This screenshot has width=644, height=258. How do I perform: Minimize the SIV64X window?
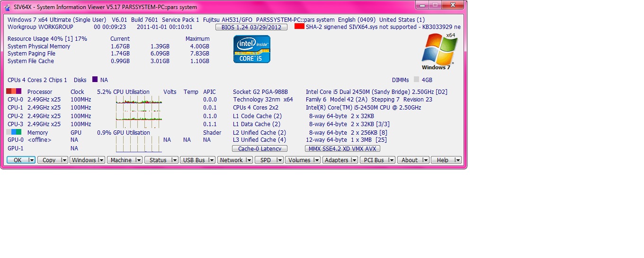pyautogui.click(x=422, y=5)
